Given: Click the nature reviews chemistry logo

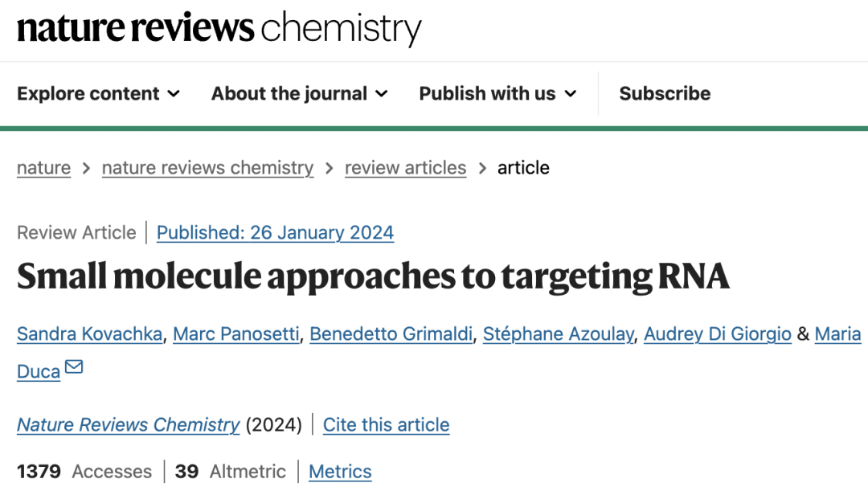Looking at the screenshot, I should click(219, 28).
